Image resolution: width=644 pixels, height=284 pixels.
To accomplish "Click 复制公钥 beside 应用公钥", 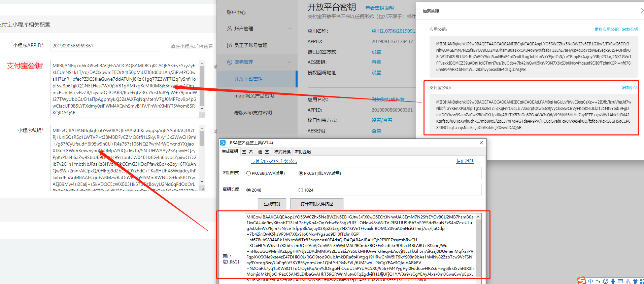I will pos(630,30).
